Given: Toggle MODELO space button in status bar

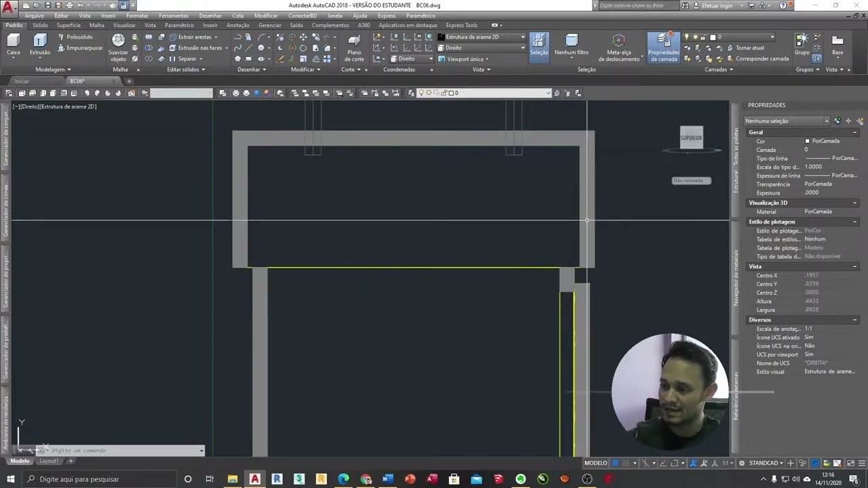Looking at the screenshot, I should [x=595, y=463].
